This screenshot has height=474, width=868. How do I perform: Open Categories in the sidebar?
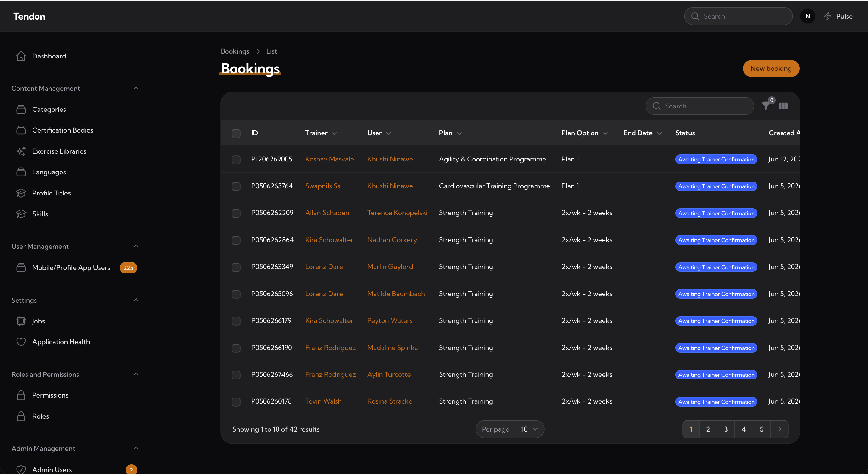point(49,109)
